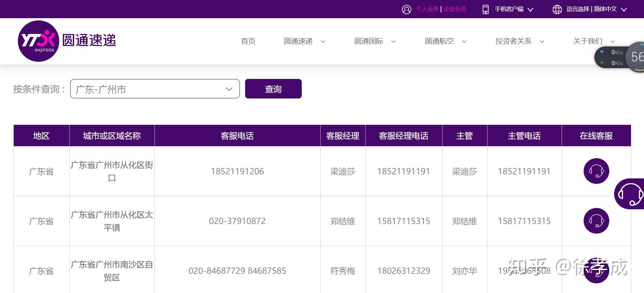Screen dimensions: 644x293
Task: Click the 客服经理电话 column header
Action: 404,136
